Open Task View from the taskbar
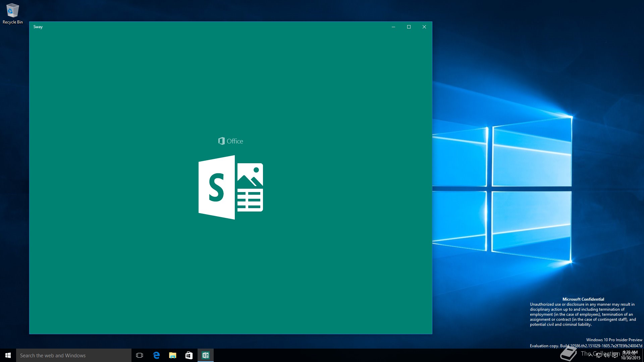Screen dimensions: 644x362 click(140, 355)
